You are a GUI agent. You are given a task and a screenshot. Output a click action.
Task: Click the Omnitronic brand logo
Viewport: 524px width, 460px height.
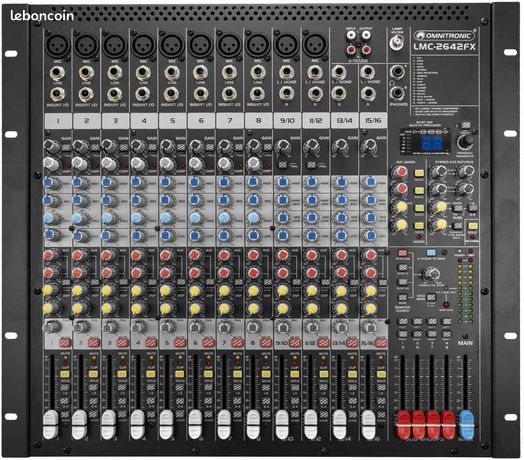[445, 35]
